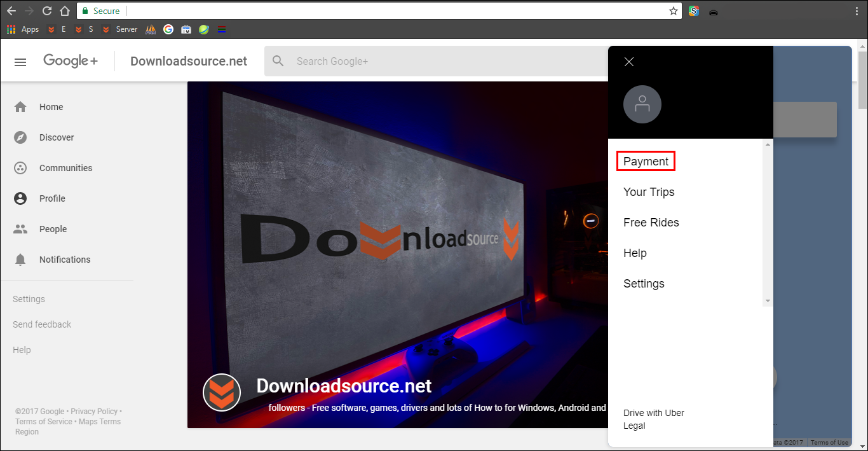Open the red-green-blue striped bookmark
The height and width of the screenshot is (451, 868).
click(x=222, y=29)
